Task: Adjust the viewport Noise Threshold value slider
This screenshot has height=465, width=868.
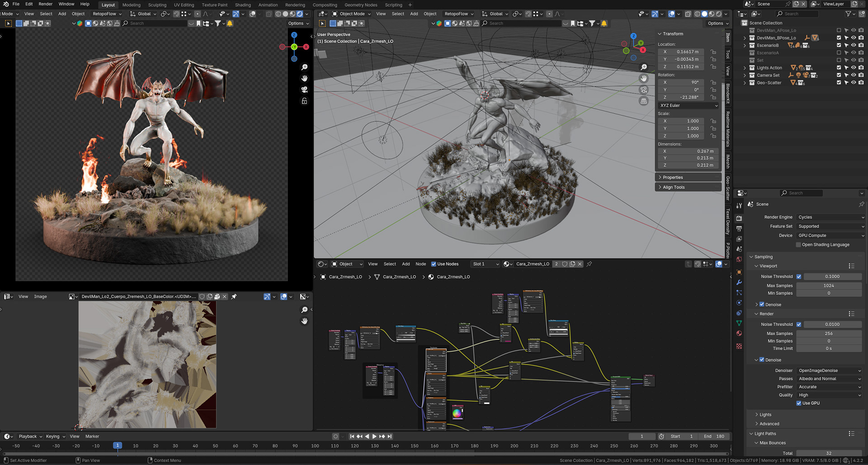Action: [832, 276]
